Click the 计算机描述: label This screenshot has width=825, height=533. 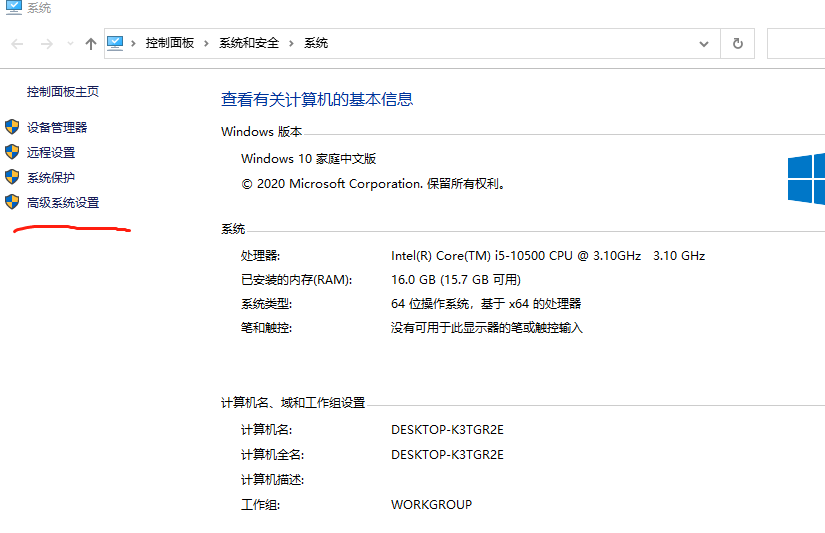pyautogui.click(x=273, y=480)
